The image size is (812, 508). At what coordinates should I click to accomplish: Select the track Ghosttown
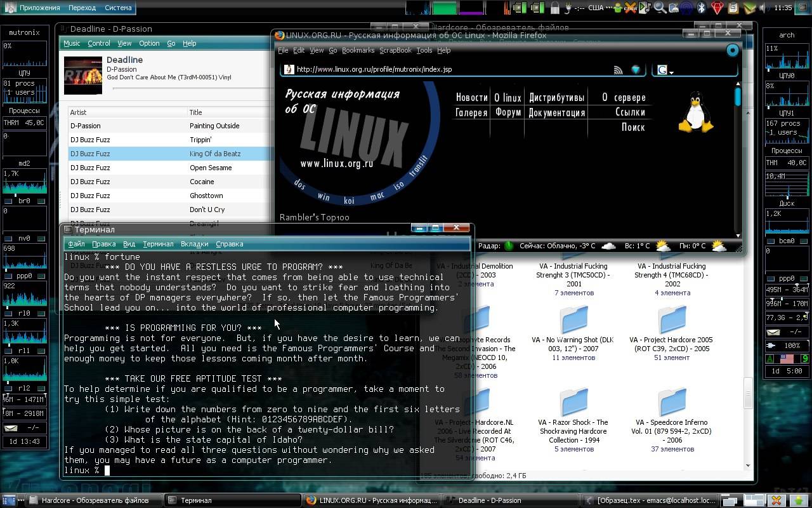169,196
